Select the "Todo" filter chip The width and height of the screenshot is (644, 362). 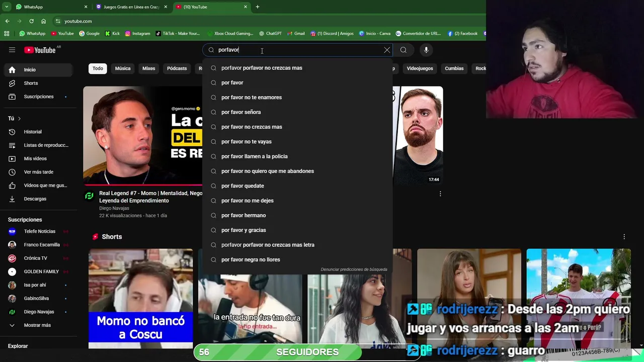point(98,68)
